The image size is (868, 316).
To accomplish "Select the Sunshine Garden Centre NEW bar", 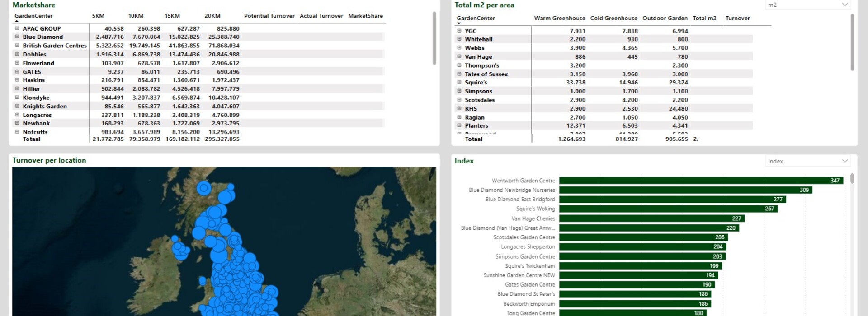I will pyautogui.click(x=639, y=275).
